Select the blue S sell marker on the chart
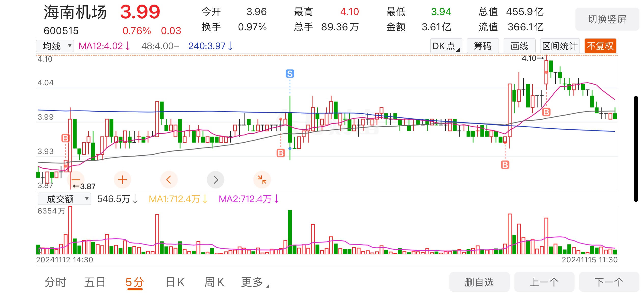The width and height of the screenshot is (644, 298). click(290, 74)
